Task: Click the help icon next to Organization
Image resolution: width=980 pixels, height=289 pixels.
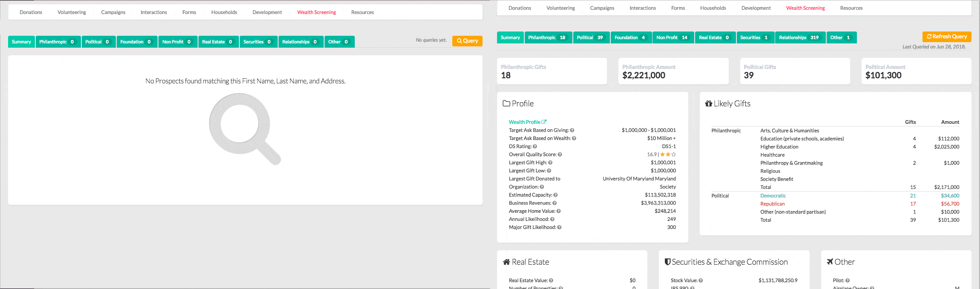Action: [542, 187]
